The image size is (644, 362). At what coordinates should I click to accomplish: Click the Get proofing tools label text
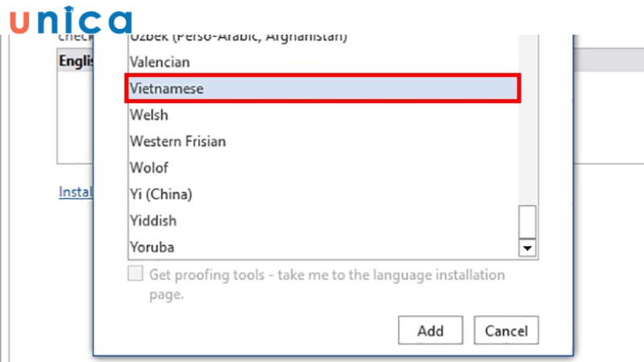coord(327,275)
